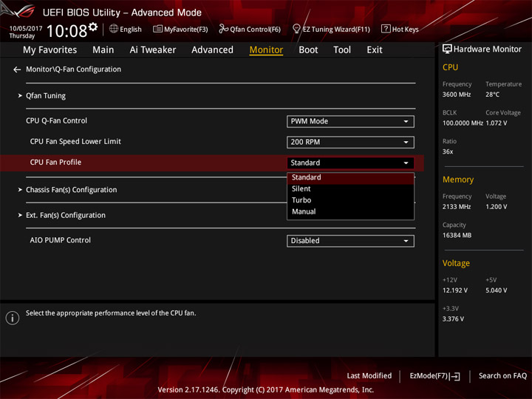Choose Silent in the fan profile list
This screenshot has width=532, height=399.
350,189
